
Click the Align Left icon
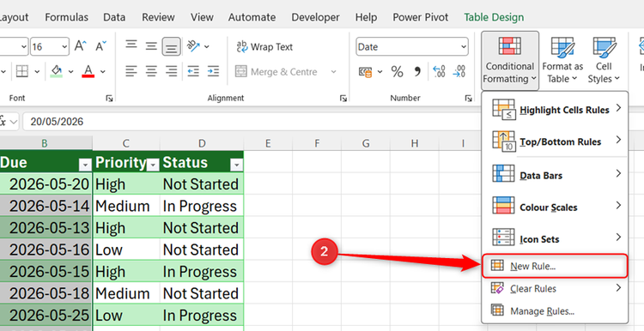pyautogui.click(x=131, y=71)
